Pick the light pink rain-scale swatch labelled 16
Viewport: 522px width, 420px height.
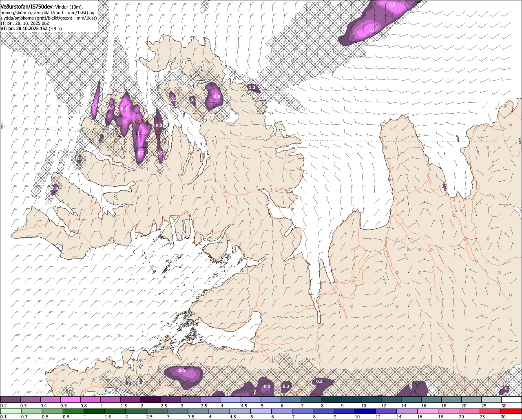click(428, 411)
